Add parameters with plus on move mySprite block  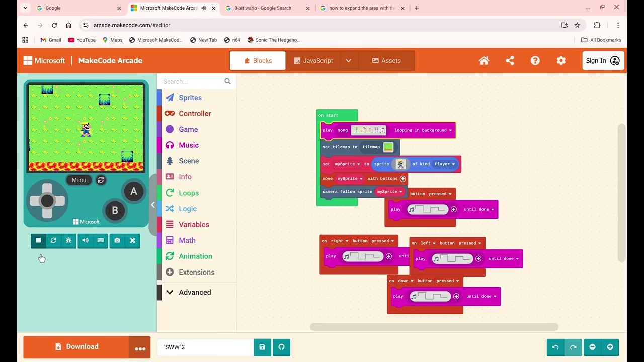(403, 179)
